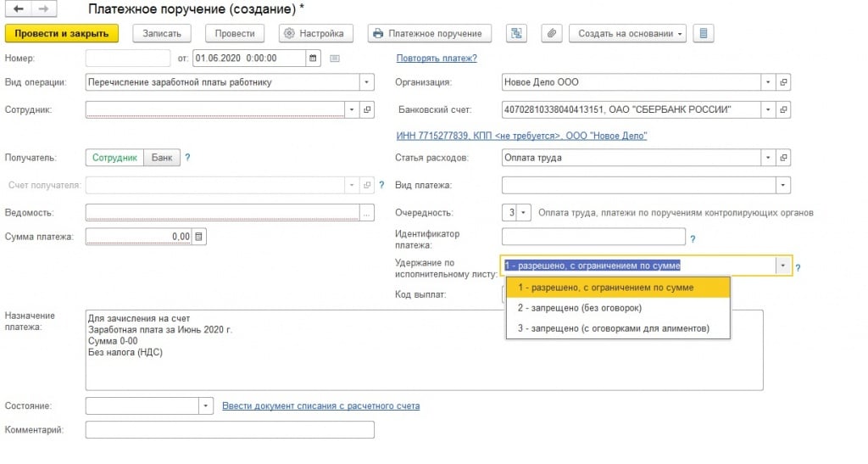868x464 pixels.
Task: Click the back navigation arrow
Action: (x=18, y=8)
